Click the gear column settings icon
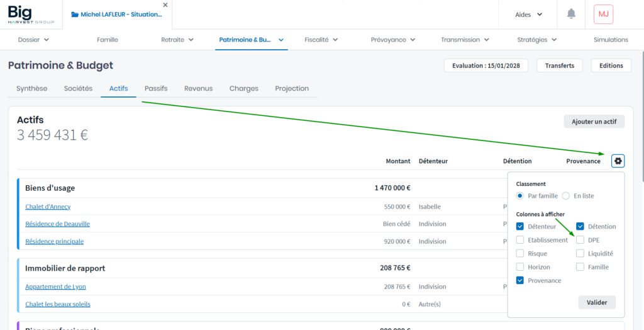 pos(618,161)
